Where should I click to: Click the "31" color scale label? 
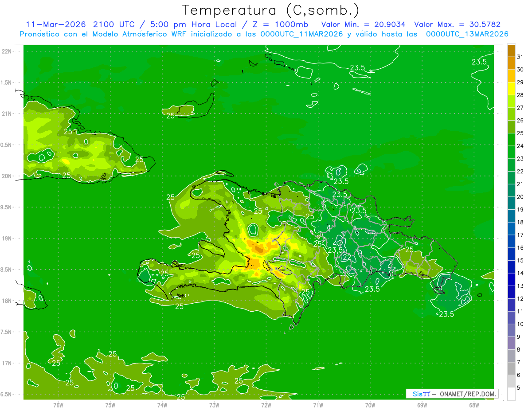(520, 56)
